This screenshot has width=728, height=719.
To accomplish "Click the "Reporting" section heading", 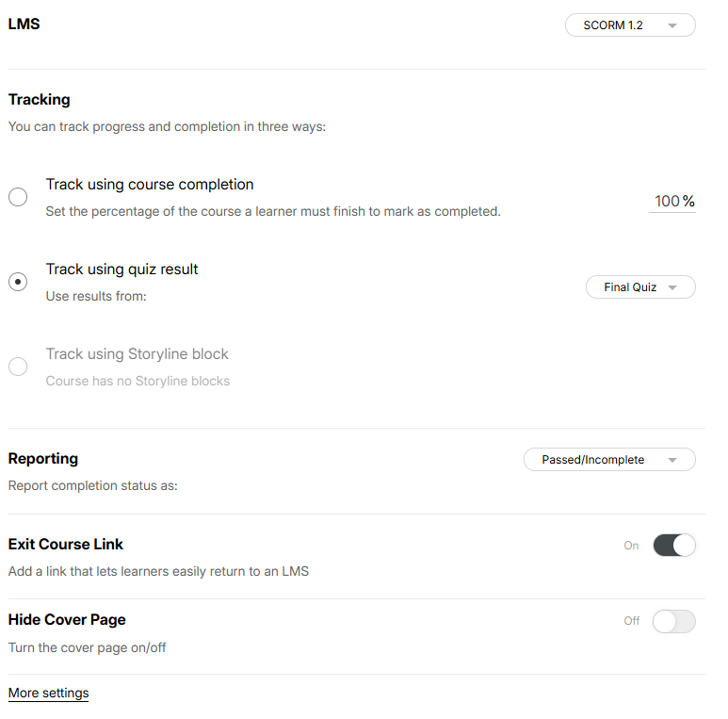I will click(43, 459).
